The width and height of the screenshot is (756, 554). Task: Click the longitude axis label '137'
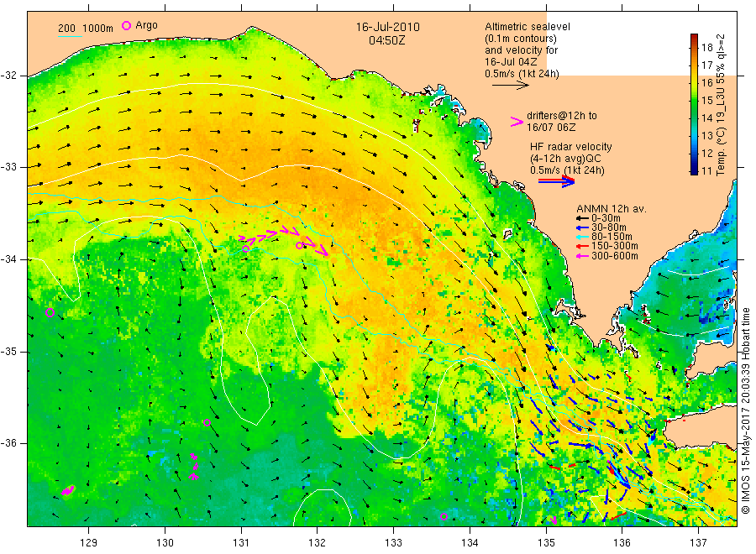[699, 543]
